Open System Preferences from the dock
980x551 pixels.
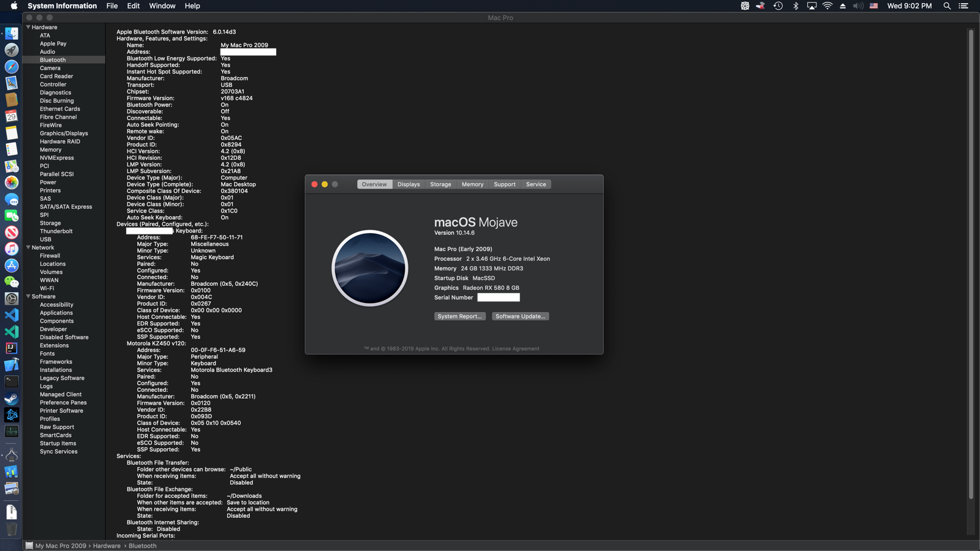pos(12,298)
